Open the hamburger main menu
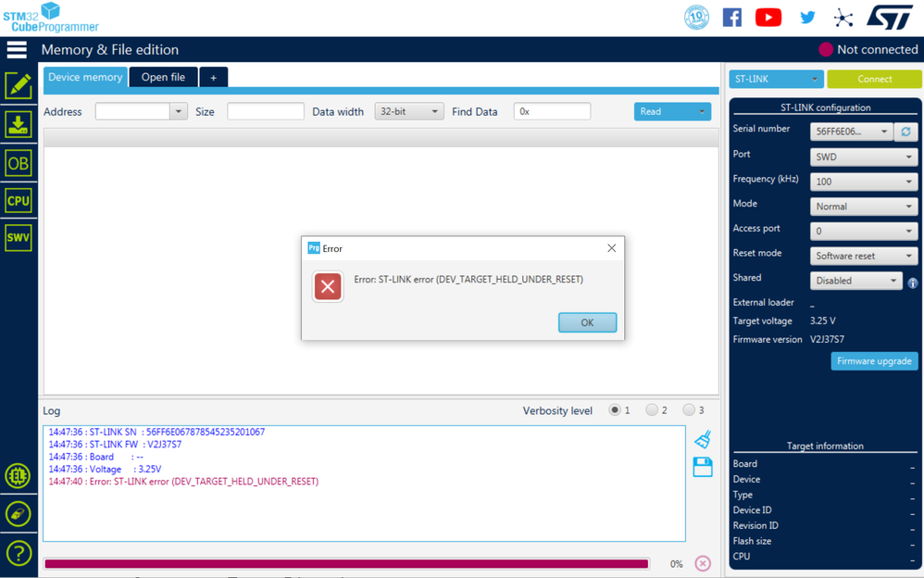The height and width of the screenshot is (578, 924). [17, 49]
